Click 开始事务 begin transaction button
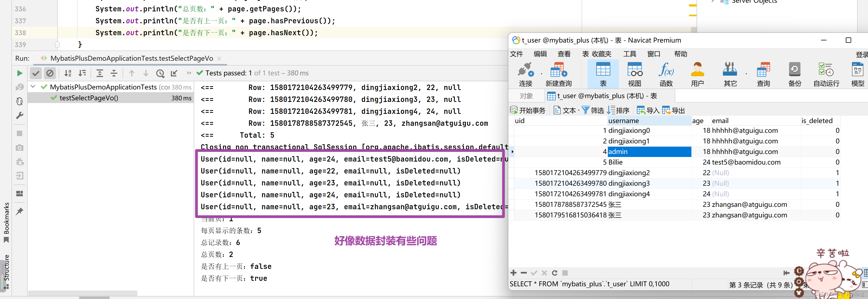The width and height of the screenshot is (868, 299). click(528, 110)
